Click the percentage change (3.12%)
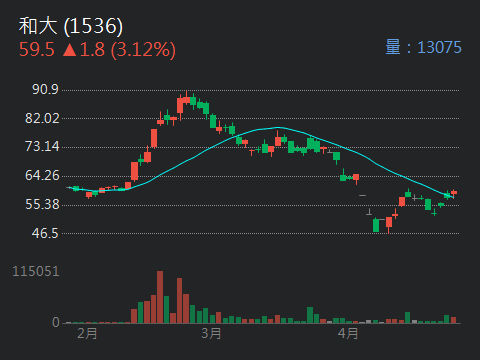 point(143,50)
